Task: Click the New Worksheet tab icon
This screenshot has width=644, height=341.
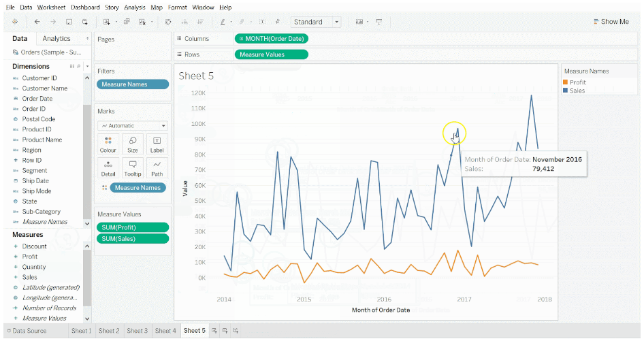Action: click(214, 331)
